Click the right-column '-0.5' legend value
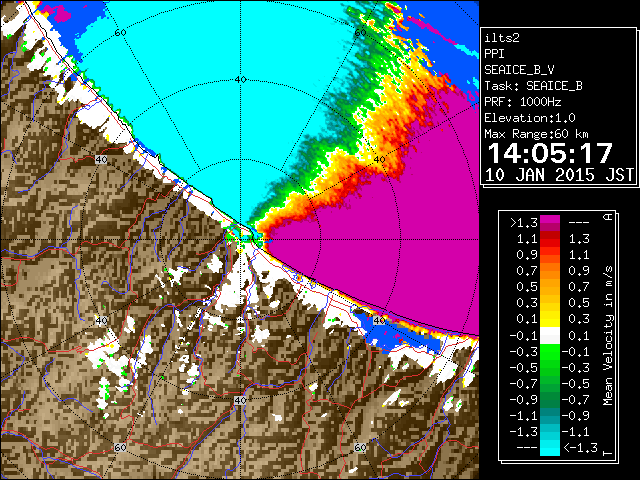This screenshot has width=640, height=480. click(576, 384)
